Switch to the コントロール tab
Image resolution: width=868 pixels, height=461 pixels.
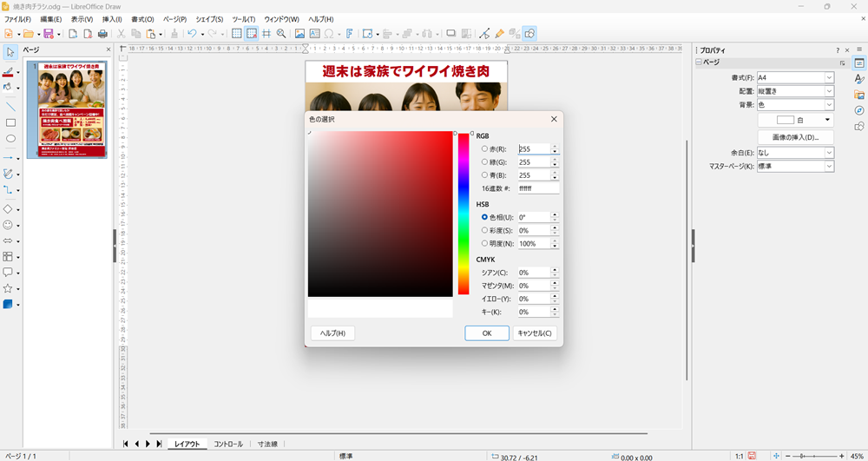click(x=228, y=444)
